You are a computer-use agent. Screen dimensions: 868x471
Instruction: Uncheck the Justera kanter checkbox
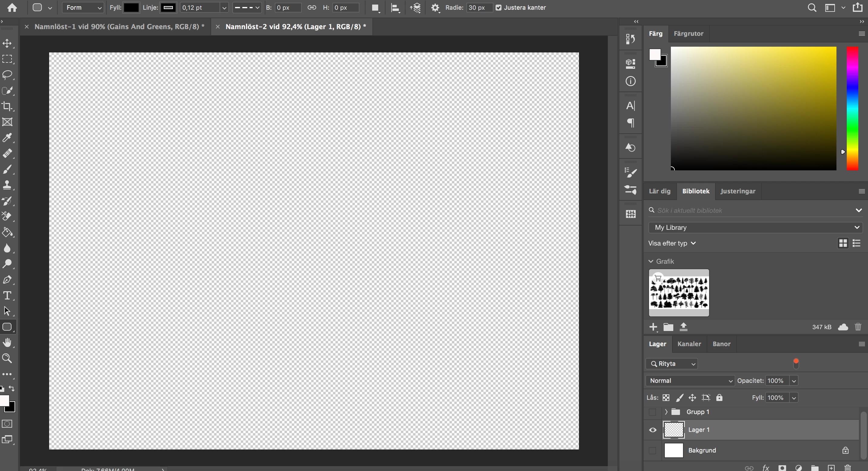click(499, 7)
